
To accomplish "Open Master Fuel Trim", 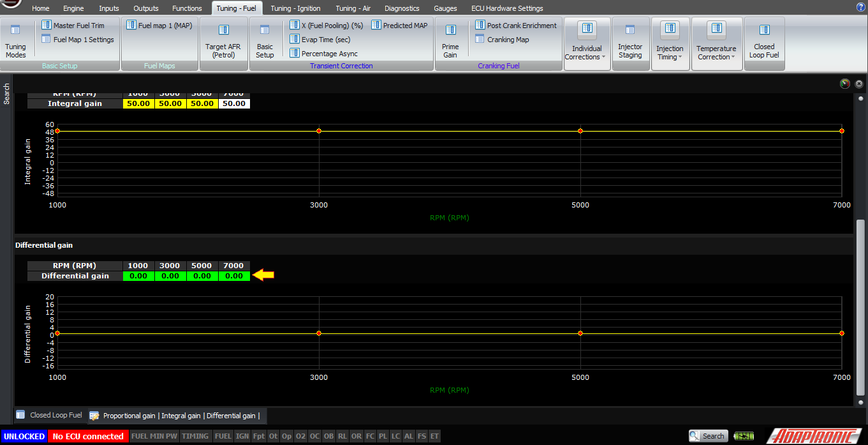I will click(73, 26).
